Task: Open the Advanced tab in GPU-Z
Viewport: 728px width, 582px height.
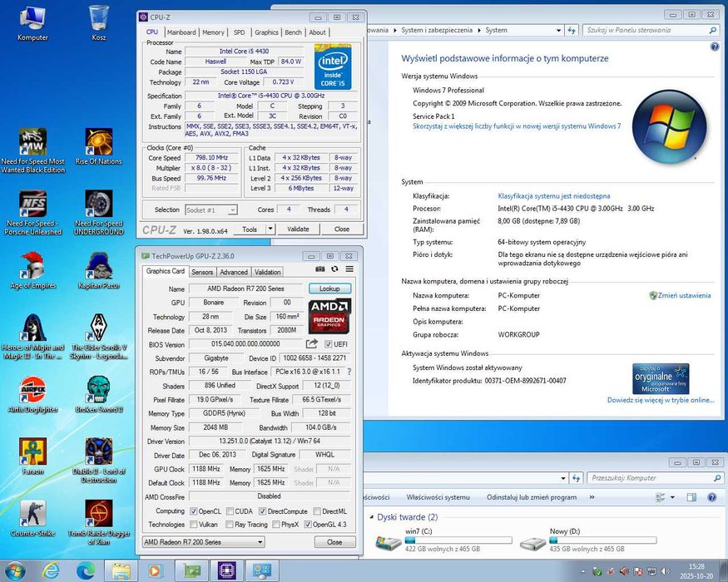Action: (234, 272)
